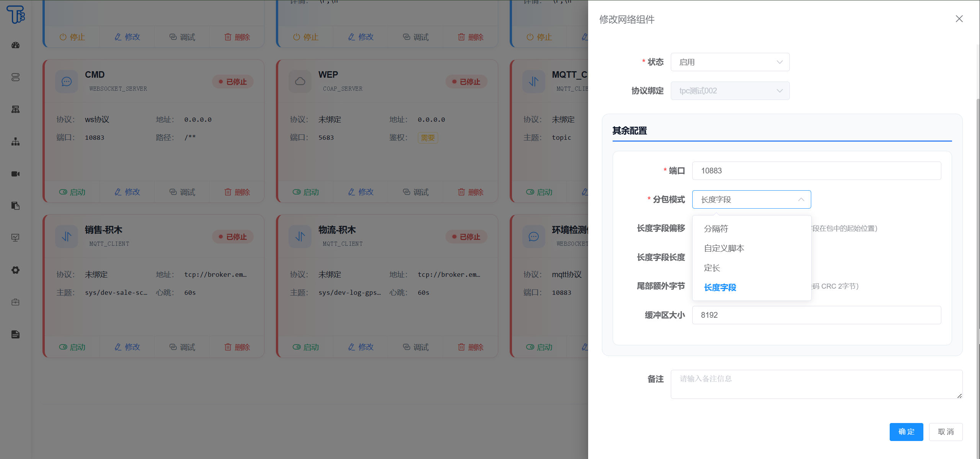Choose 长度字段 in the 分包模式 list
The height and width of the screenshot is (459, 980).
coord(752,287)
